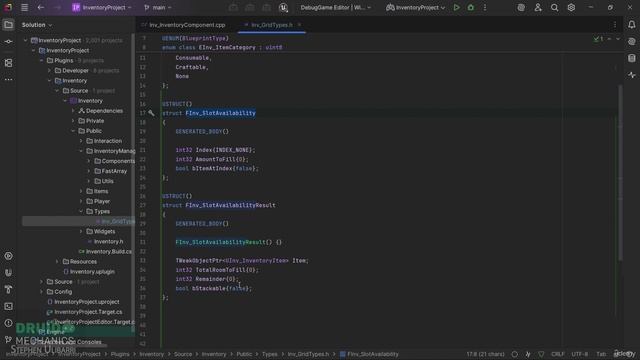The width and height of the screenshot is (640, 360).
Task: Expand the Config folder
Action: point(42,292)
